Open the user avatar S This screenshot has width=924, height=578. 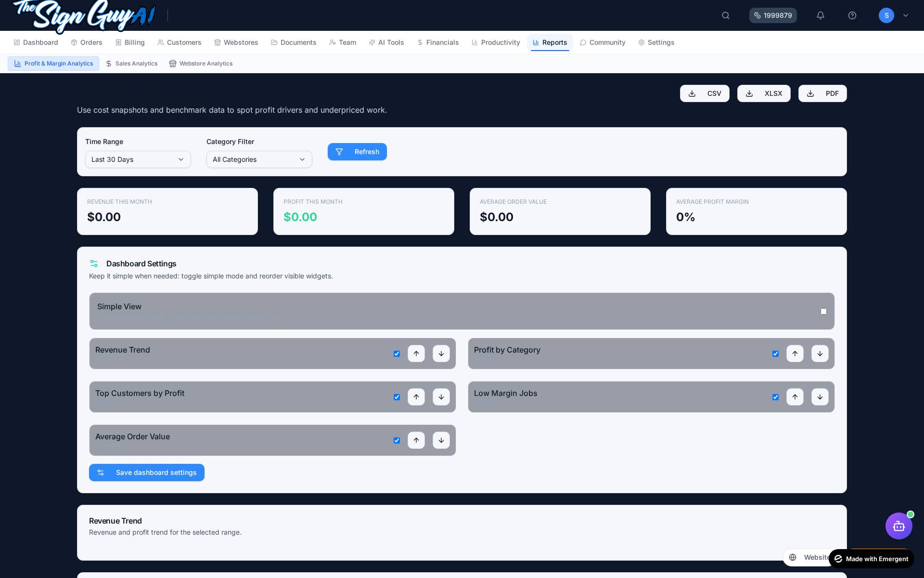coord(886,15)
